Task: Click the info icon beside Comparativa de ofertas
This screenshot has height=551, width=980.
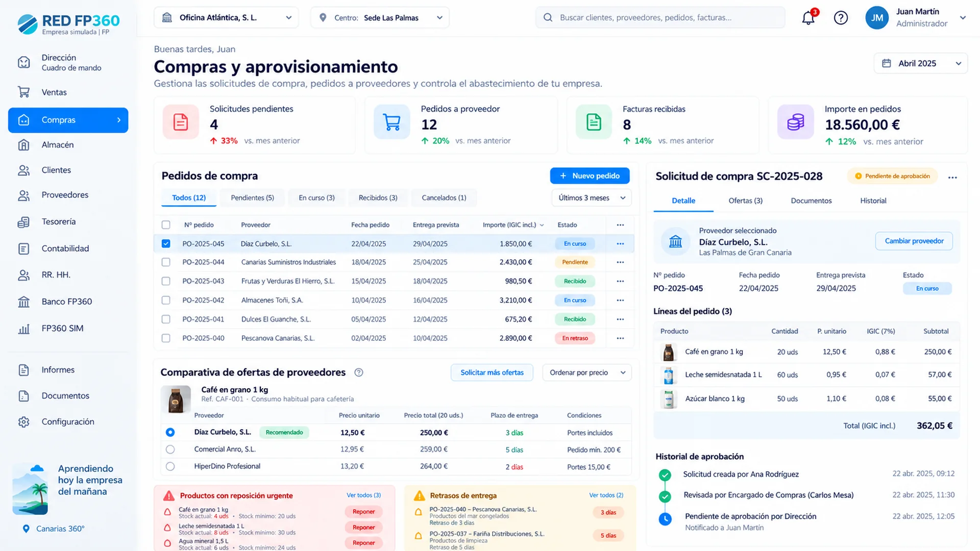Action: coord(359,372)
